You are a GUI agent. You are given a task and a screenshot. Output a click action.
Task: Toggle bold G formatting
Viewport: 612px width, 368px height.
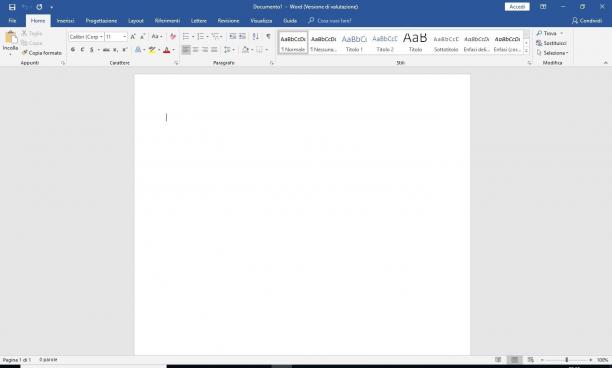pyautogui.click(x=73, y=50)
